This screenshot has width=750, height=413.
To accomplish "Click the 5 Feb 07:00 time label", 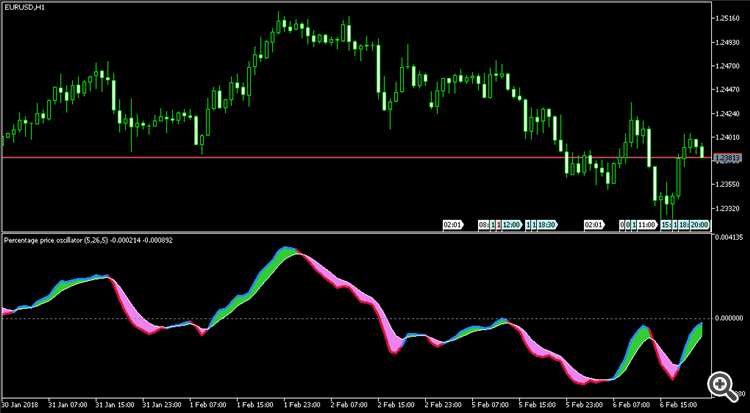I will [490, 404].
